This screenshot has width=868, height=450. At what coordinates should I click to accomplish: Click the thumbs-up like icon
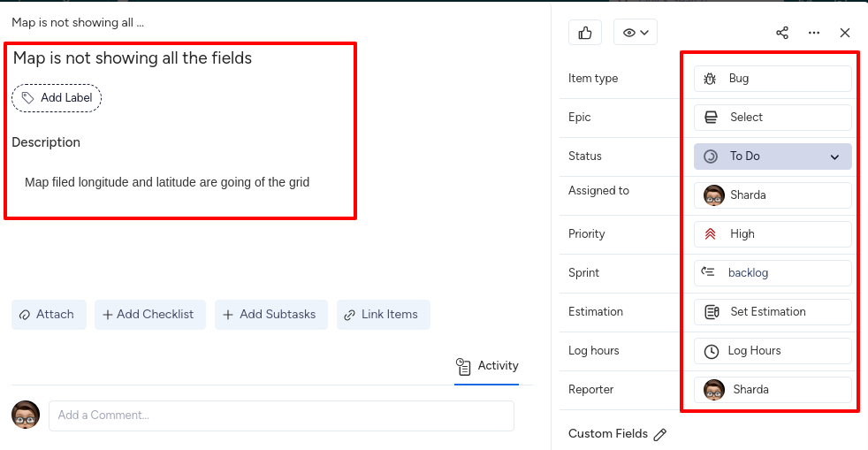pyautogui.click(x=585, y=33)
